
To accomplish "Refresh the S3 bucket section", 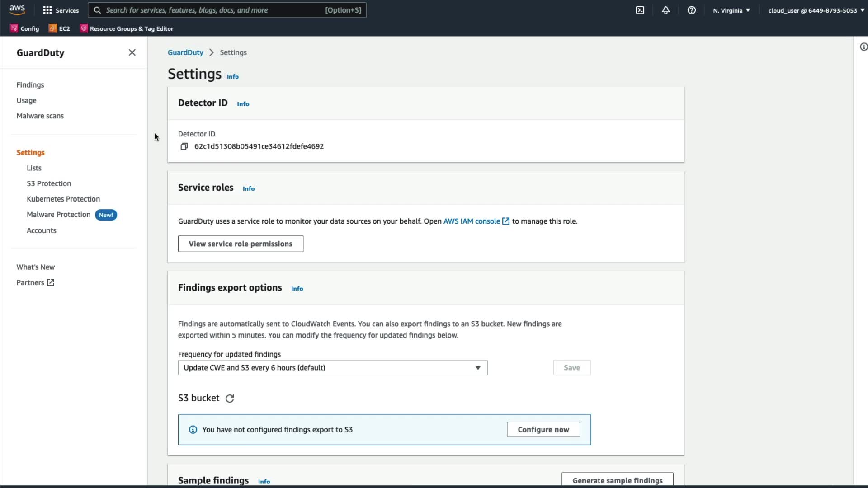I will tap(230, 399).
